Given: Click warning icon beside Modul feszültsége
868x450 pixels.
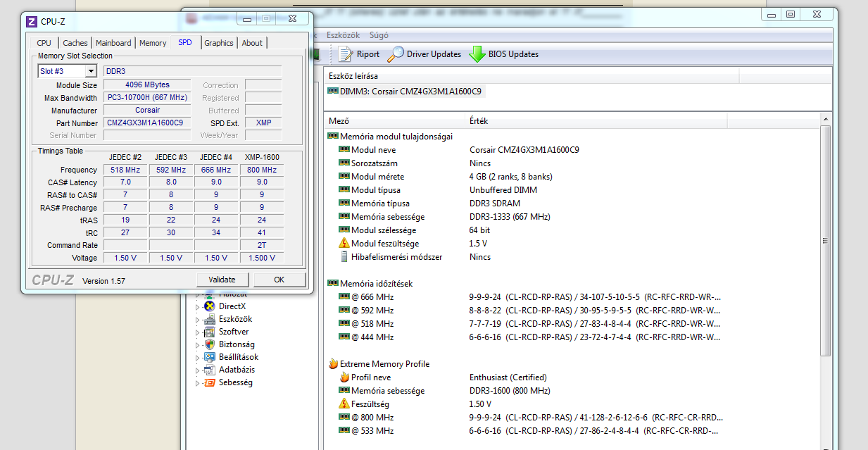Looking at the screenshot, I should point(344,243).
